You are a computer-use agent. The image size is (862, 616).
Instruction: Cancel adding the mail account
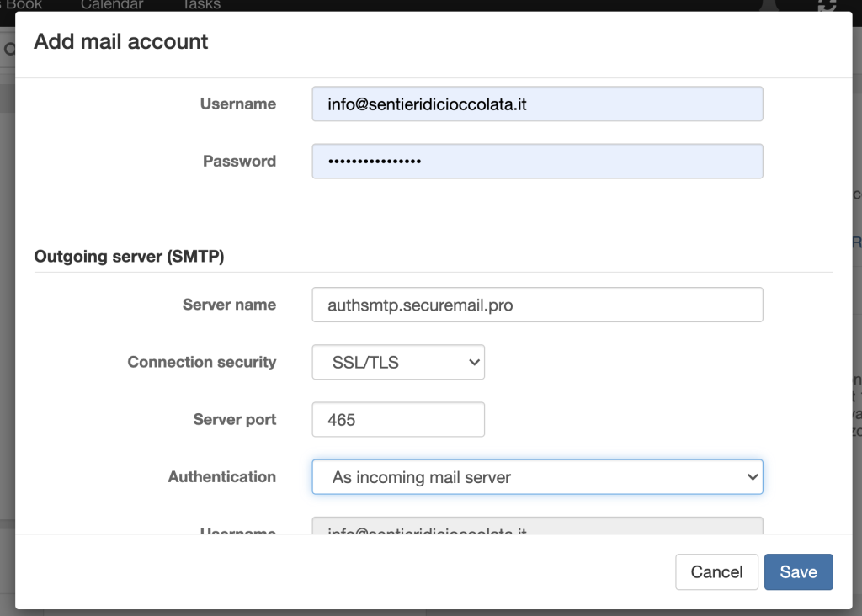716,572
